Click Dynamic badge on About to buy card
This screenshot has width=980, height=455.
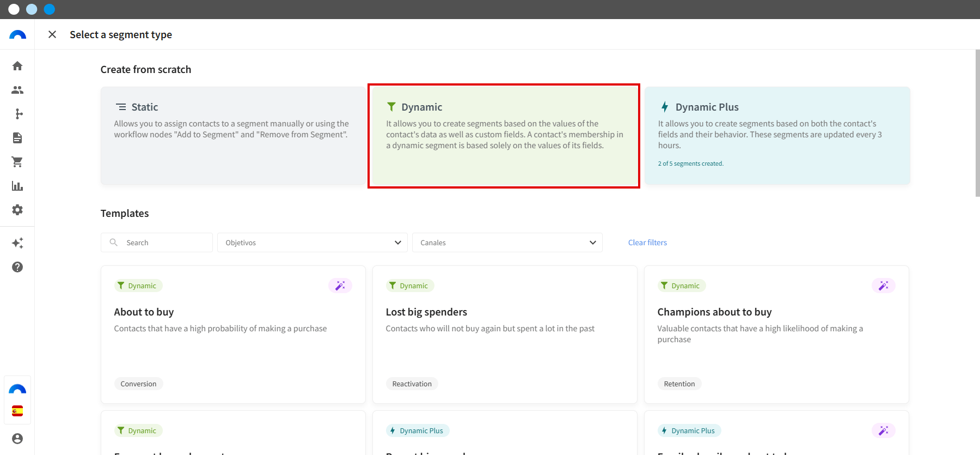coord(138,286)
